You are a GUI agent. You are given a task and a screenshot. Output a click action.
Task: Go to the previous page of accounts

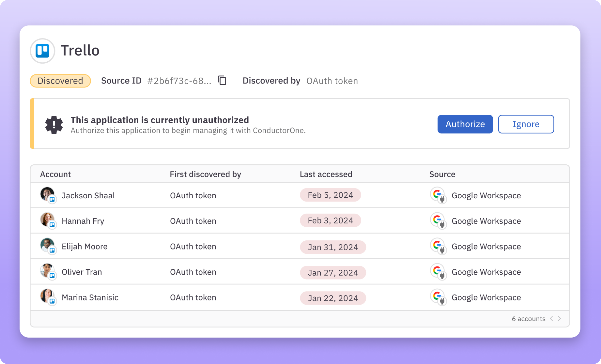click(x=551, y=319)
